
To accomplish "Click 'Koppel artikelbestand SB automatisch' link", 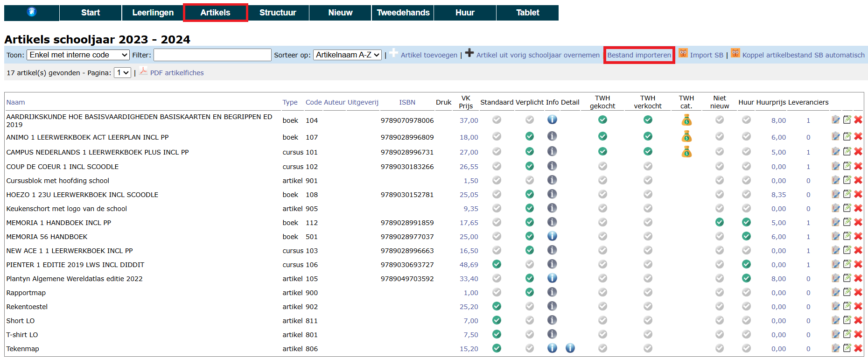I will click(803, 55).
